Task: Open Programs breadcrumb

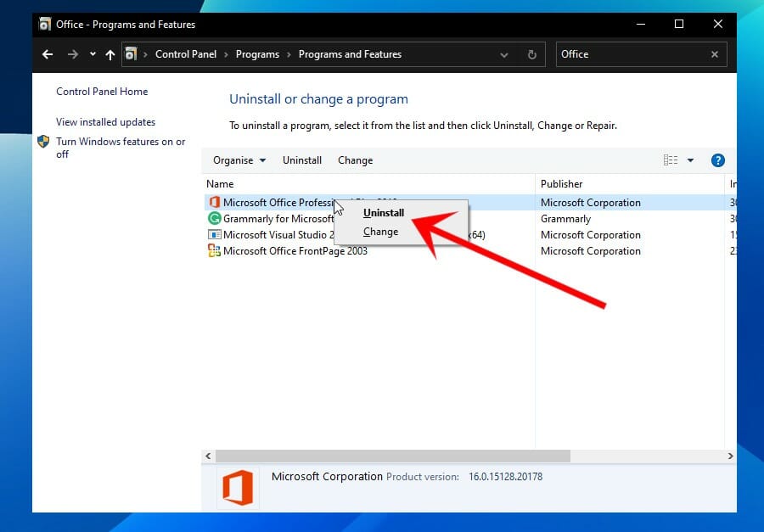Action: 257,54
